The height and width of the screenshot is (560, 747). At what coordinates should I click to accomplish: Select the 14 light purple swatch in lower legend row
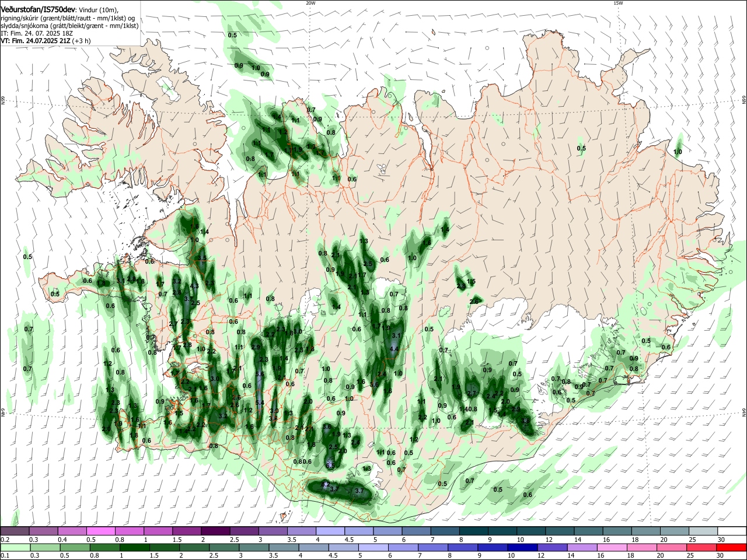(x=581, y=547)
